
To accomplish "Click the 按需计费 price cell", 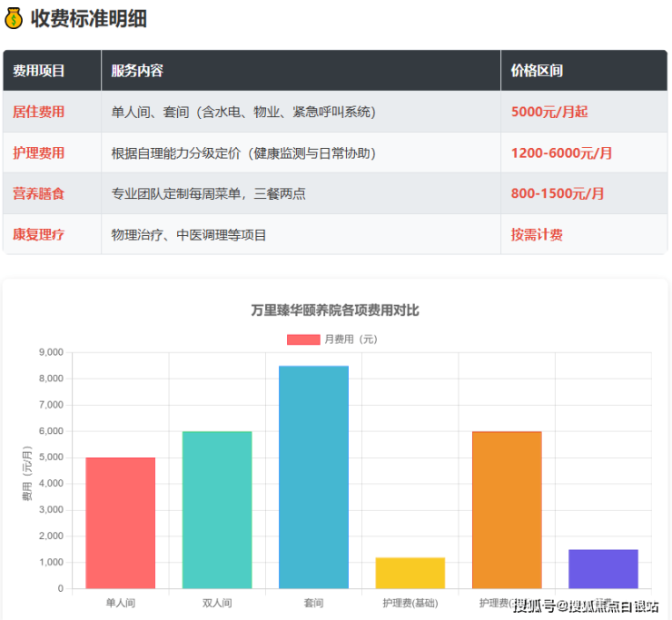I will coord(537,234).
